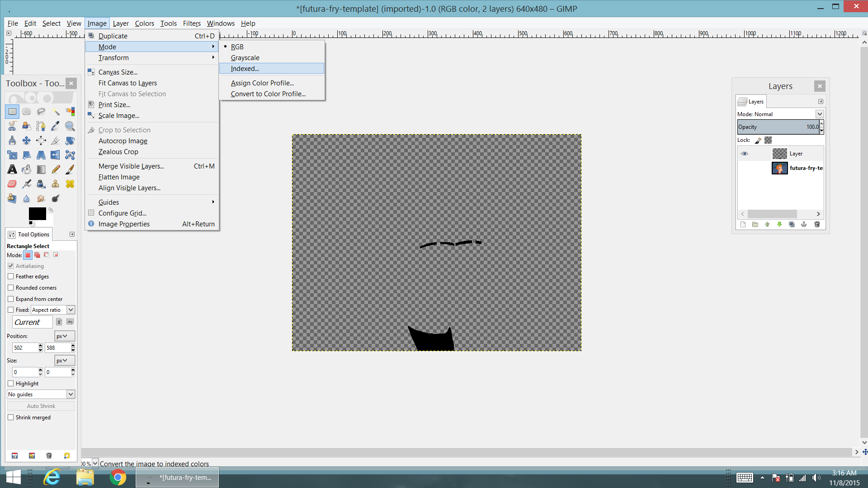Toggle lock alpha channel checkerboard icon
Screen dimensions: 868x488
768,140
